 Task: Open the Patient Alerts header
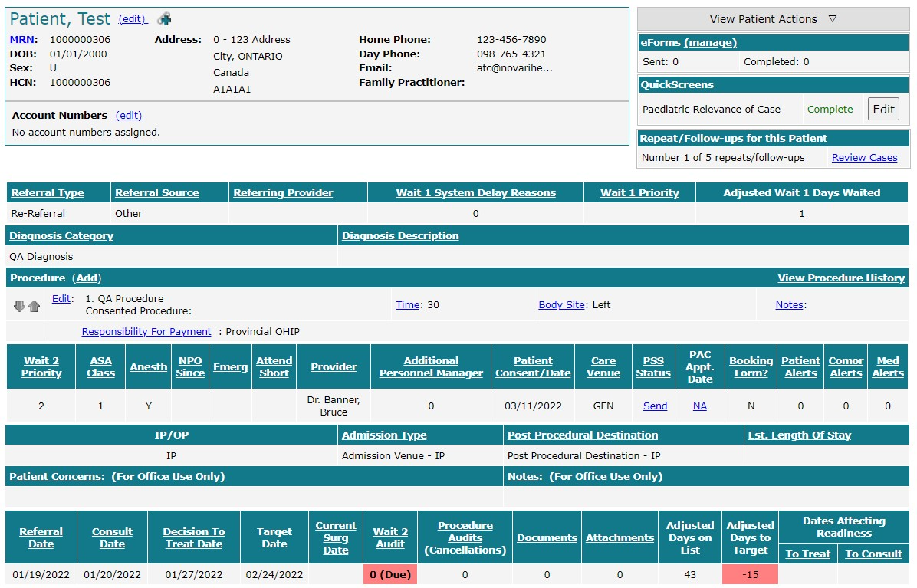[800, 367]
